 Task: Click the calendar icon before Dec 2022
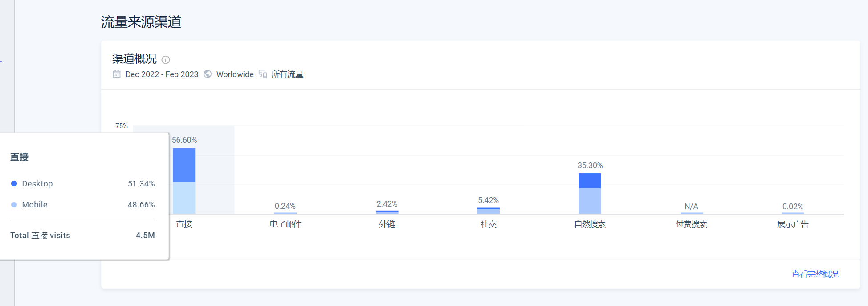point(117,74)
